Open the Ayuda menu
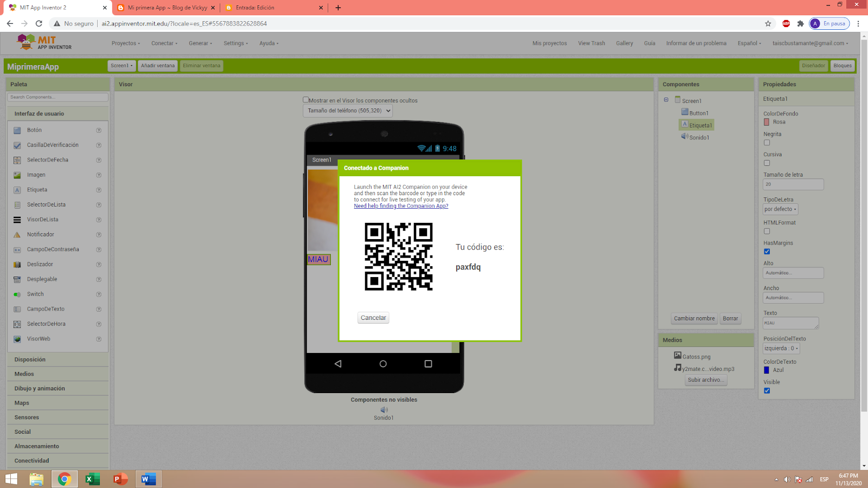 269,43
